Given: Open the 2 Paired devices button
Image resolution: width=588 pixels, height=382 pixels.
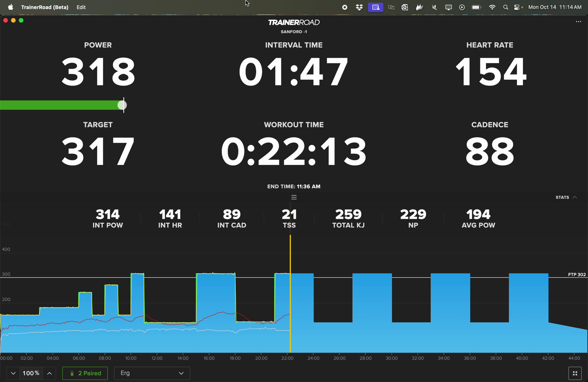Looking at the screenshot, I should (x=85, y=373).
